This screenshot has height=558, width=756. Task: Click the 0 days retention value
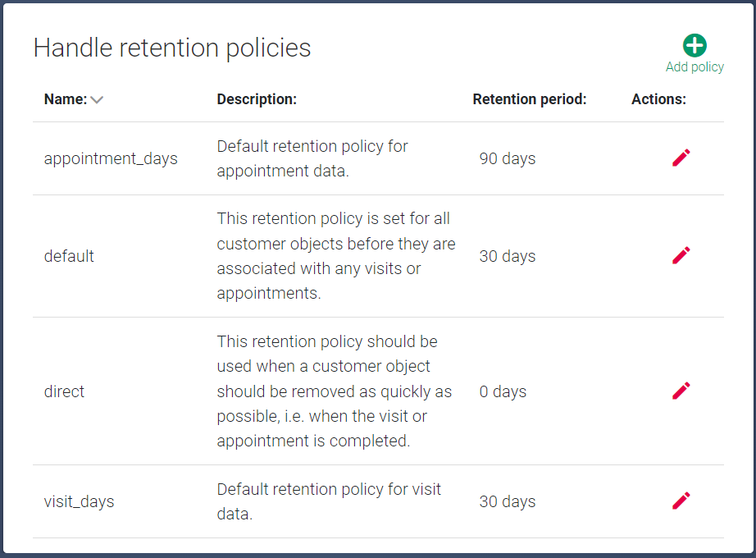[x=503, y=391]
